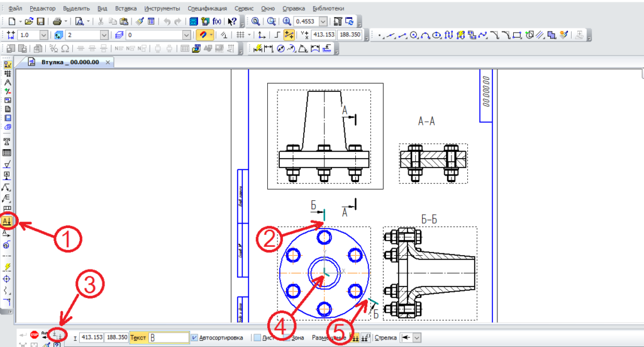Click the Save document icon
Viewport: 644px width, 347px height.
point(41,21)
